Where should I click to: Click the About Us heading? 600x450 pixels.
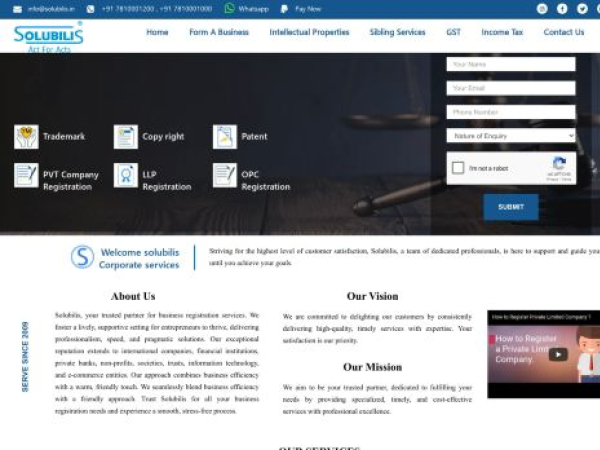(133, 296)
